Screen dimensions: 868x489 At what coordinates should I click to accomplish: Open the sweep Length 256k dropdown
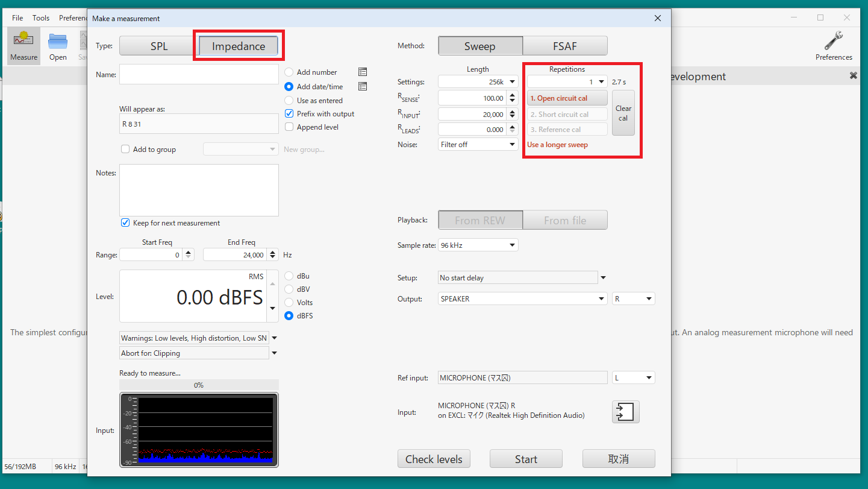point(478,81)
